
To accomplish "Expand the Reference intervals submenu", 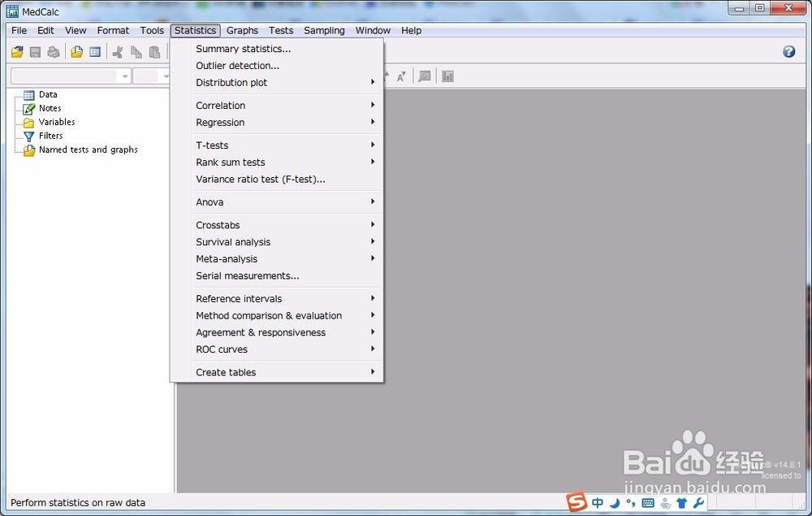I will point(285,299).
